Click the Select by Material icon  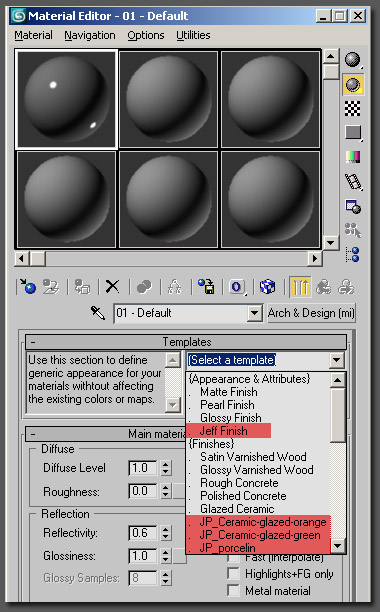(353, 230)
